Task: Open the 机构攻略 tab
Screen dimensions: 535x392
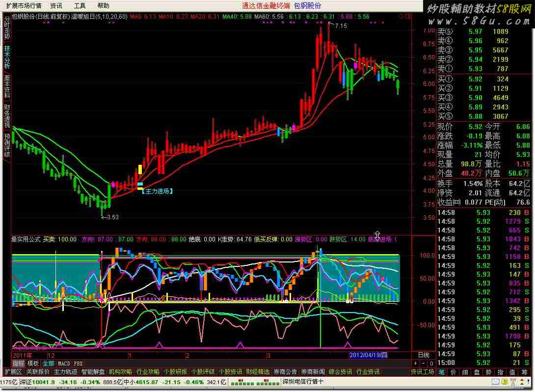Action: 120,372
